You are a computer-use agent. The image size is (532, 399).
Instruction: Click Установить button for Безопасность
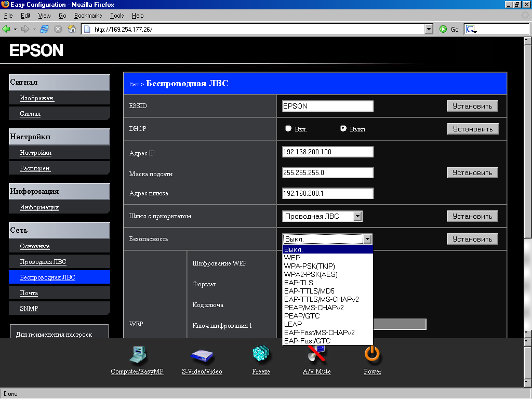pos(472,239)
